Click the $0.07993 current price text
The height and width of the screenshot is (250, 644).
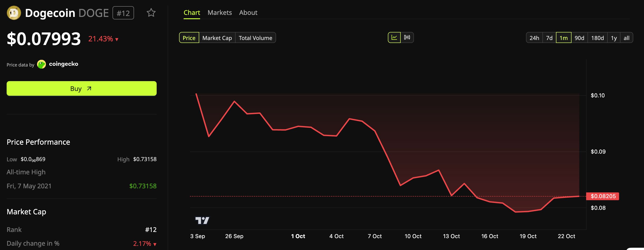coord(44,39)
